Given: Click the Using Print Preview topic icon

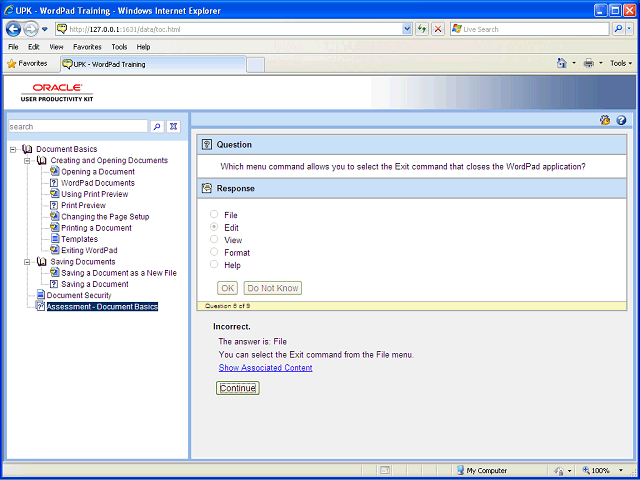Looking at the screenshot, I should click(54, 194).
